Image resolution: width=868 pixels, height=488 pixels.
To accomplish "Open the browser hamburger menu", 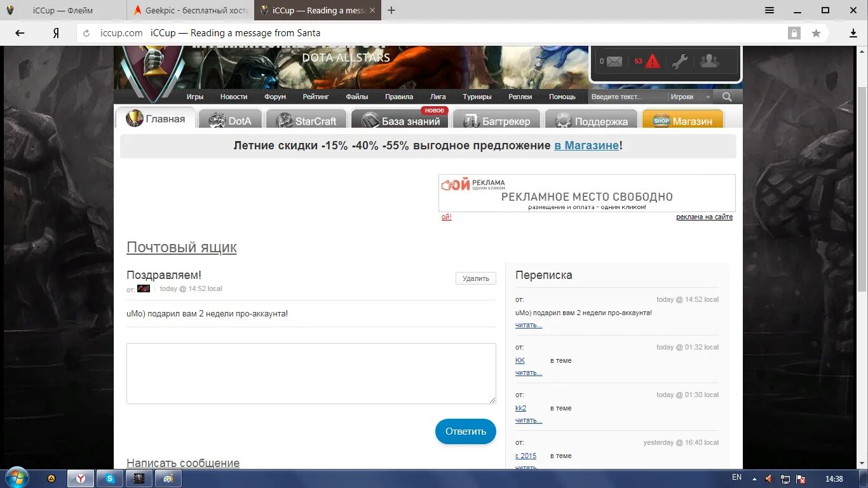I will [x=770, y=10].
